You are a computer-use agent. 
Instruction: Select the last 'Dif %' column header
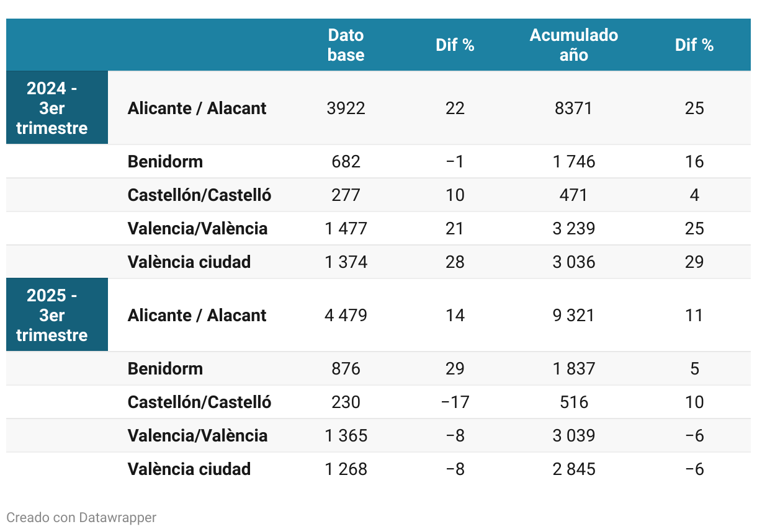coord(694,45)
